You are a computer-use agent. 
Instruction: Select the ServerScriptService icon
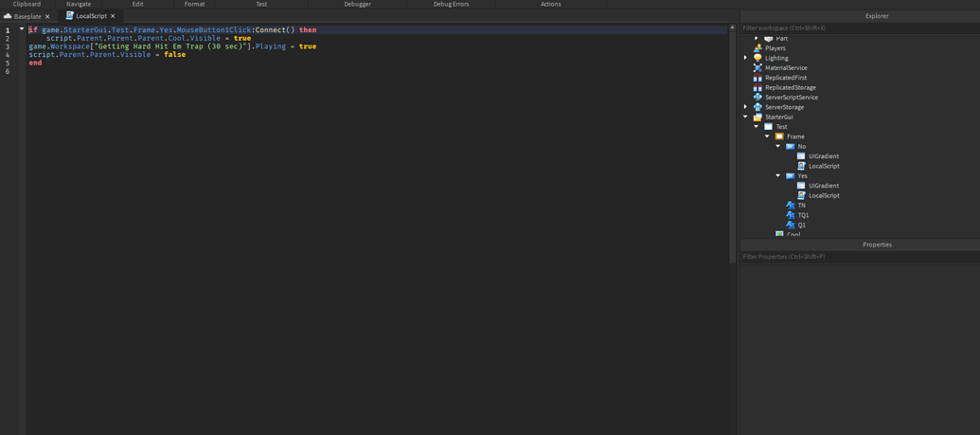click(757, 97)
